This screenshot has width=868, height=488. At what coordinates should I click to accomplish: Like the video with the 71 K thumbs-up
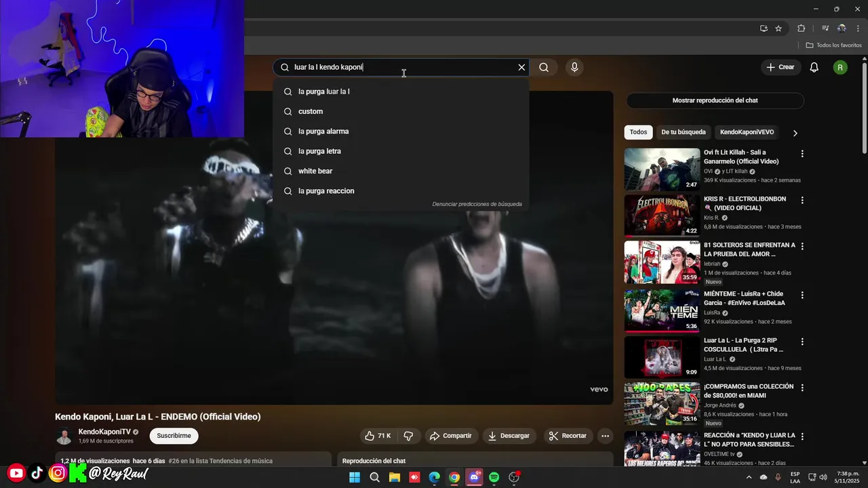(x=378, y=436)
